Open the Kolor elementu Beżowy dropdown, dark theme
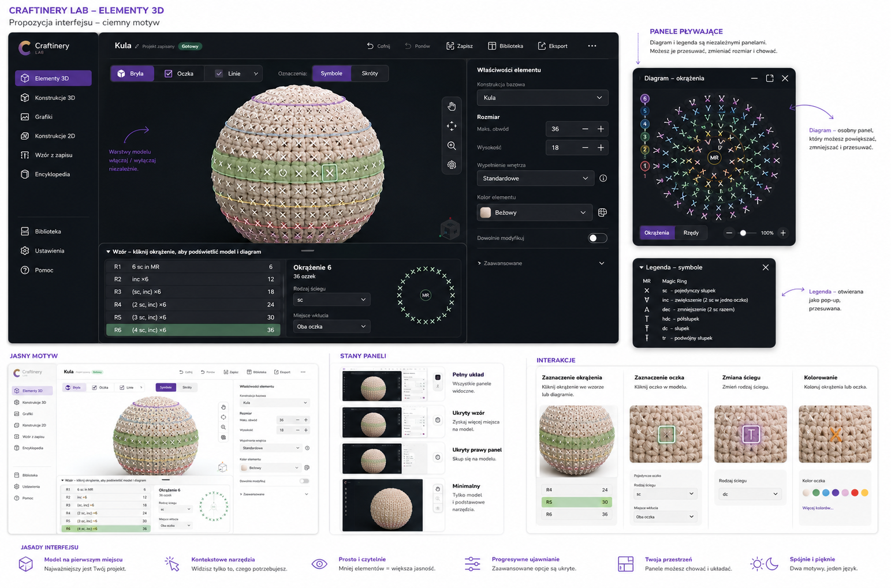 pyautogui.click(x=535, y=212)
